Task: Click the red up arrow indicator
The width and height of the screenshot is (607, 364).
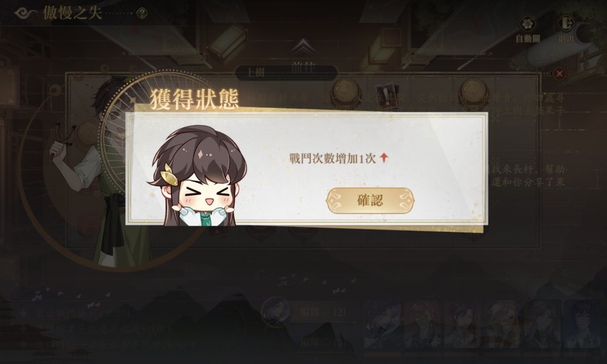Action: (x=384, y=158)
